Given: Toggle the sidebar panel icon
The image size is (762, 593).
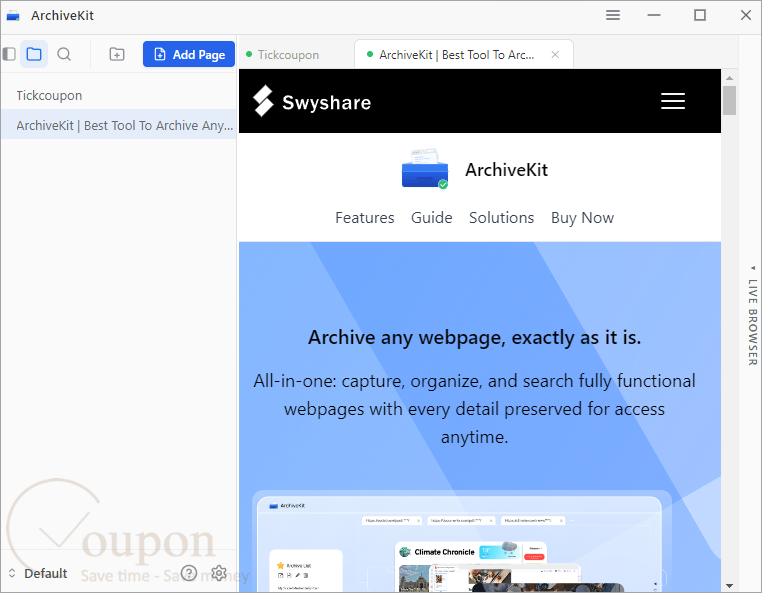Looking at the screenshot, I should tap(9, 54).
